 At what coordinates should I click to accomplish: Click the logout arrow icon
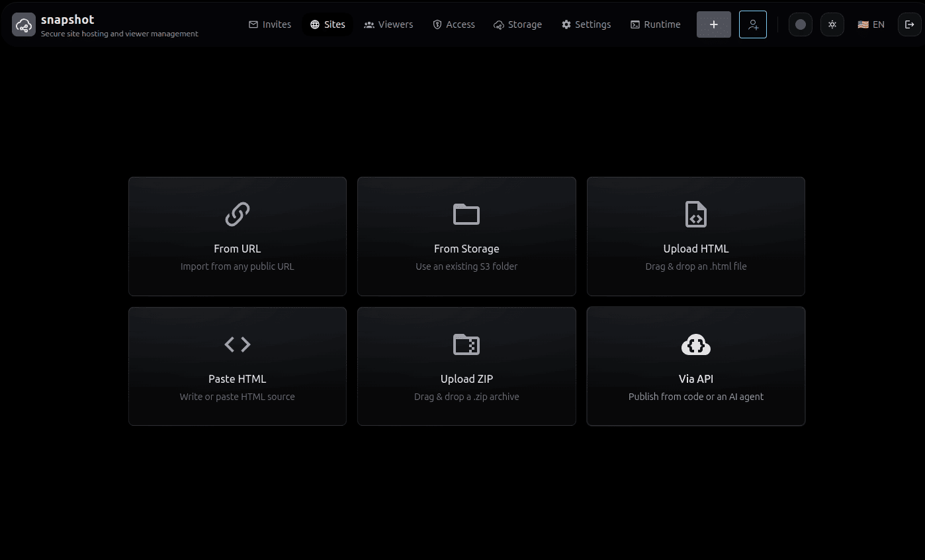(910, 24)
